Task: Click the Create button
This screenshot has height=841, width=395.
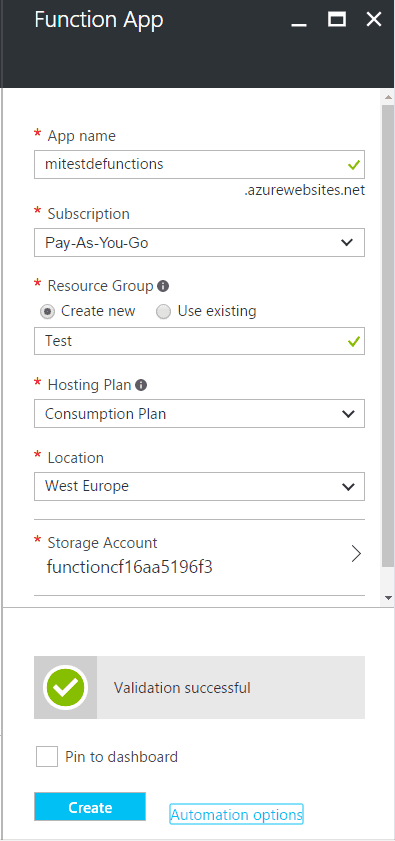Action: pyautogui.click(x=90, y=807)
